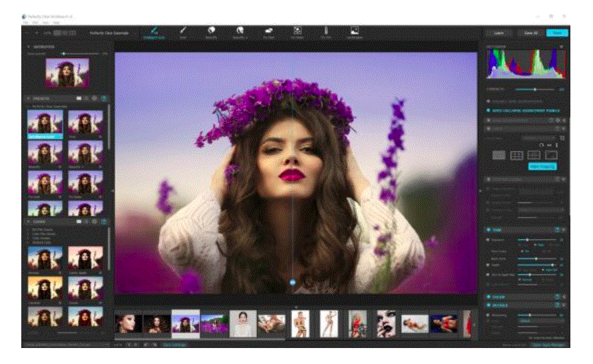Image resolution: width=593 pixels, height=364 pixels.
Task: Collapse the Presets panel arrow
Action: (x=29, y=98)
